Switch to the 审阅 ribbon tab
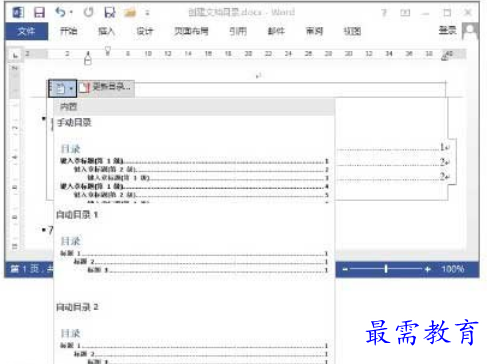 coord(314,31)
